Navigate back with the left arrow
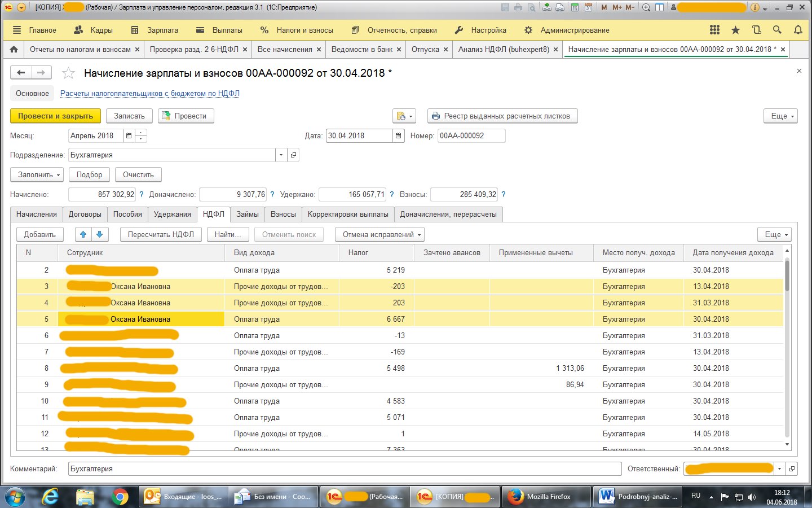 point(21,72)
